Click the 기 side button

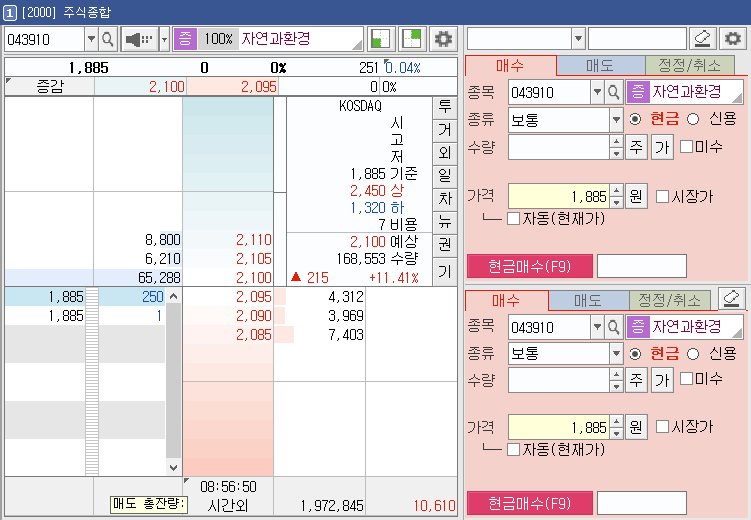[444, 271]
